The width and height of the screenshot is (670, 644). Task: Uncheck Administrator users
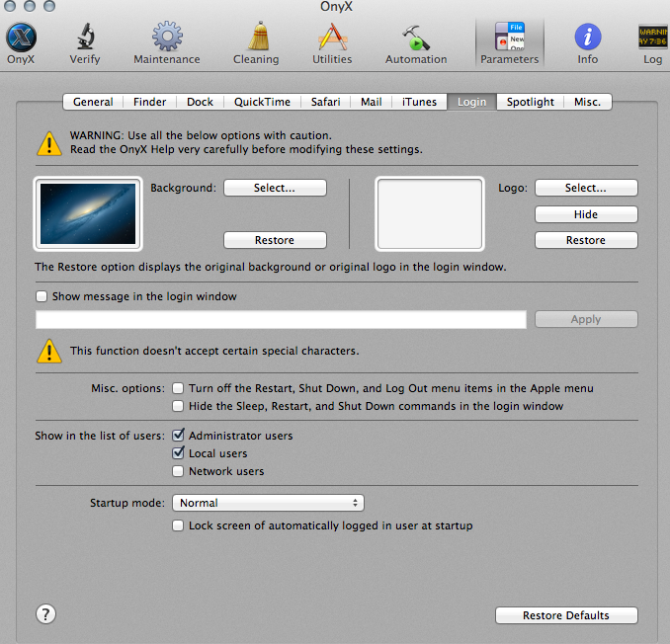click(178, 436)
